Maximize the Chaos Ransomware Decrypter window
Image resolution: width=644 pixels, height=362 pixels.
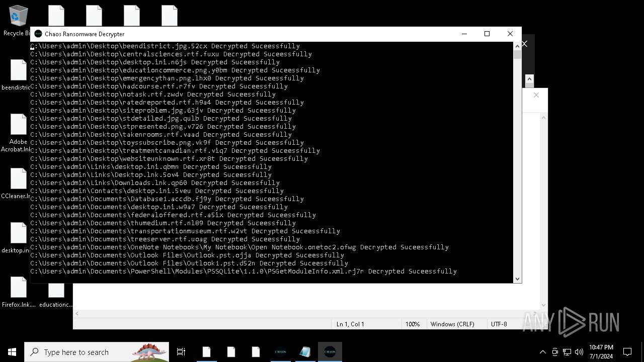point(487,34)
